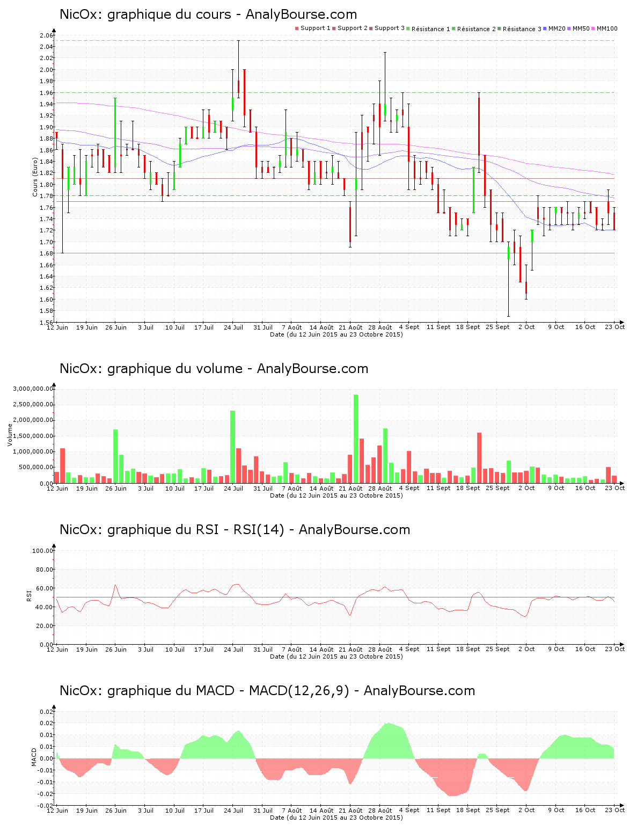The width and height of the screenshot is (644, 832).
Task: Click the date caption under the MACD chart
Action: [x=336, y=818]
